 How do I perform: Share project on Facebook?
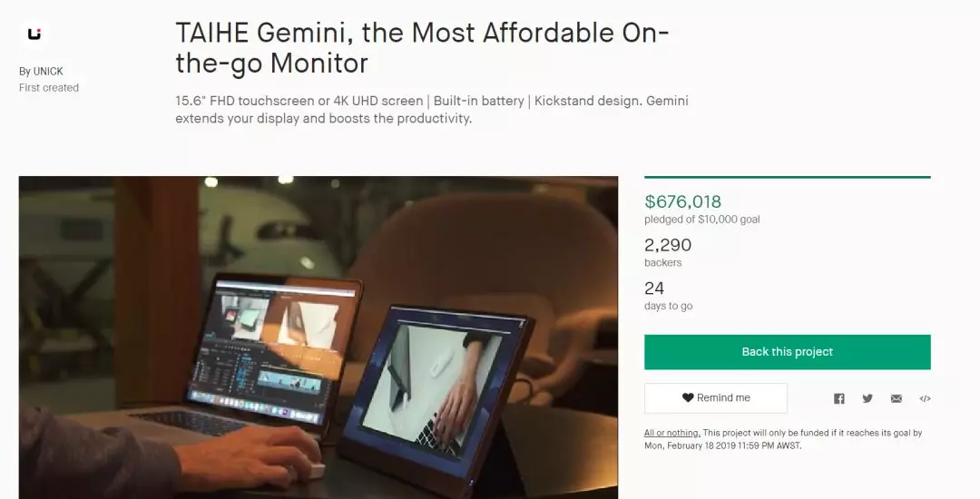[838, 398]
